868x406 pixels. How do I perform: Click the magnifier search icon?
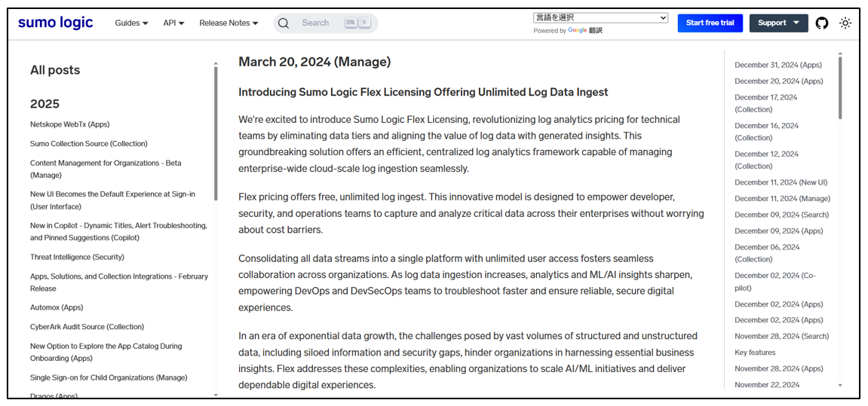[284, 23]
